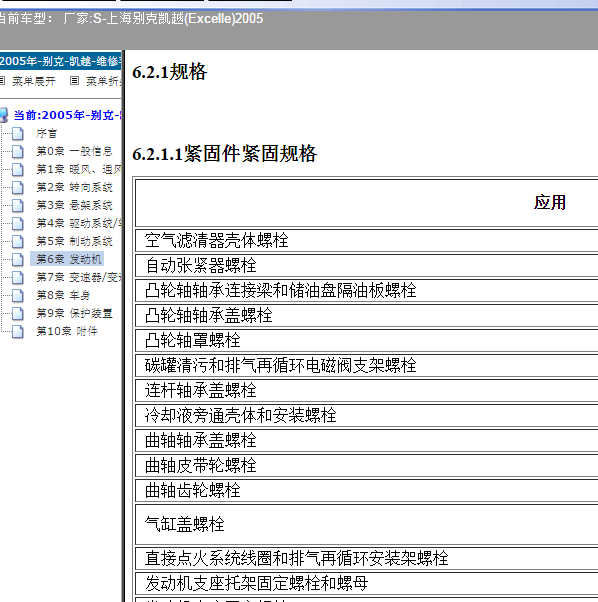Click row 碳罐清污和排气再循环电磁阀支架螺栓

tap(367, 366)
